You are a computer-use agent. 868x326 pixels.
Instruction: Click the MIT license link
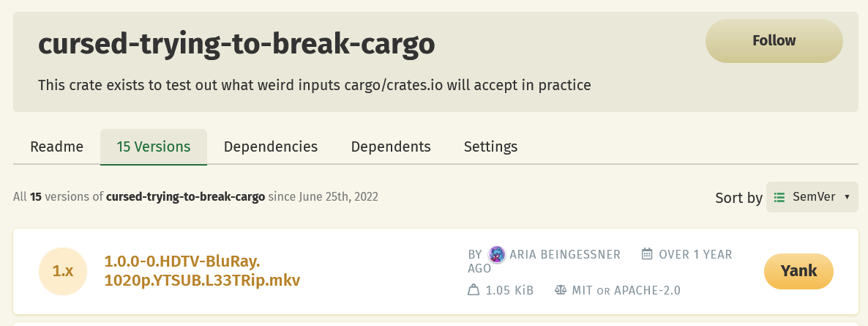point(583,290)
